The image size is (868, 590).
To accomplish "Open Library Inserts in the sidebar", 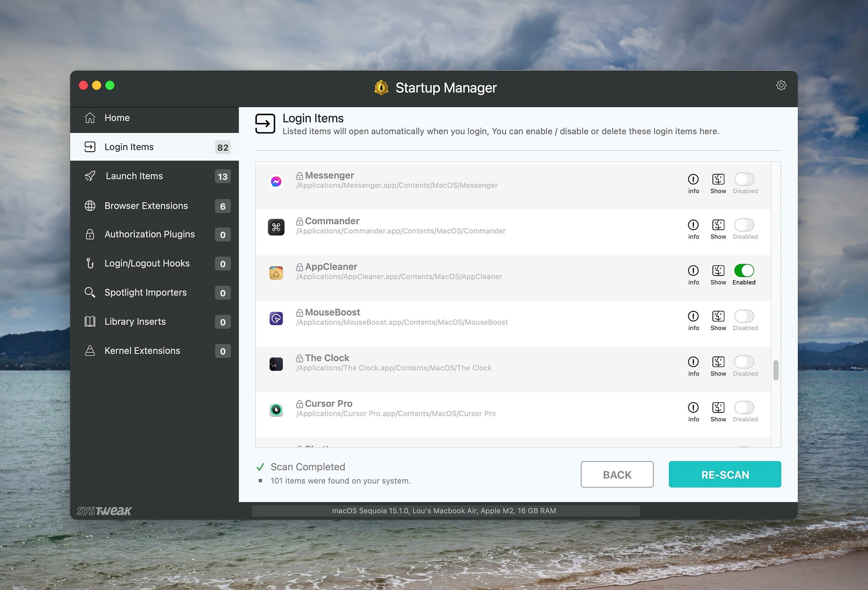I will click(154, 322).
